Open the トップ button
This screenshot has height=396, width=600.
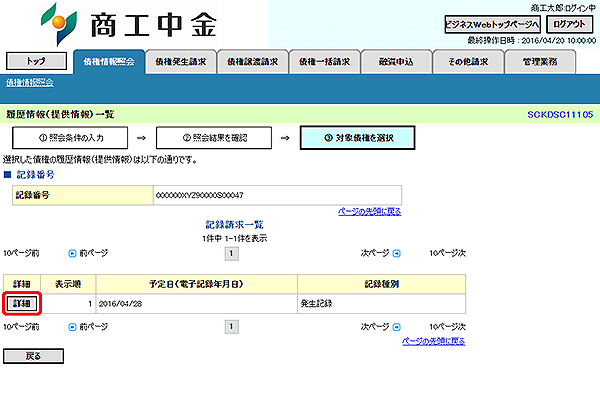pos(36,61)
